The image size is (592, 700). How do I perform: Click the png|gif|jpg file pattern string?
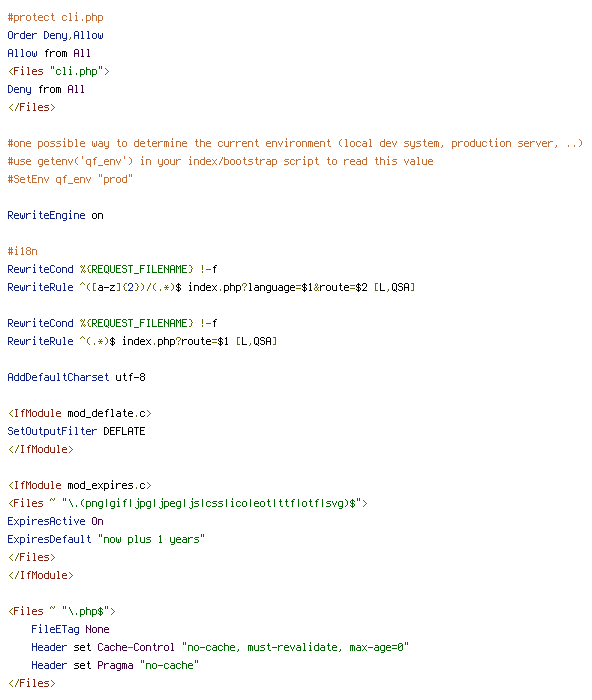click(x=212, y=504)
